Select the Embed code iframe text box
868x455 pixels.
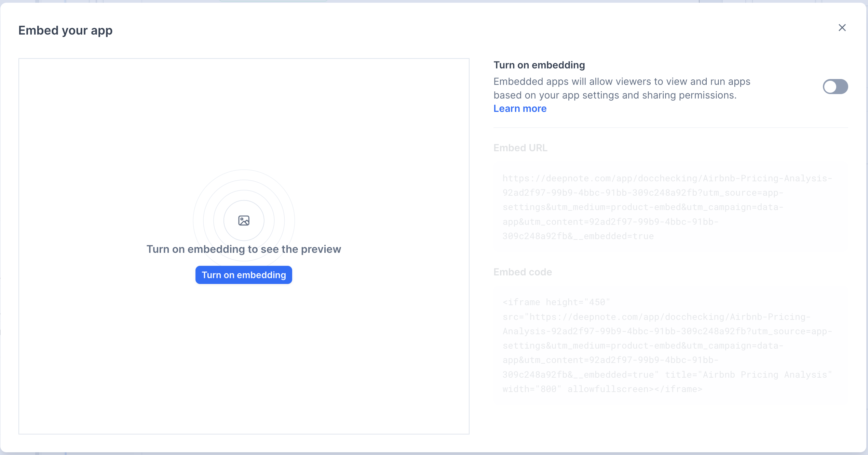tap(670, 346)
